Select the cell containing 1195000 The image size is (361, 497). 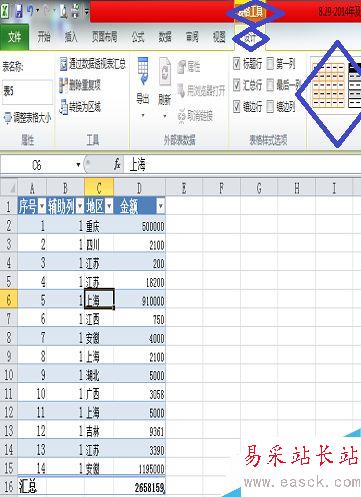click(x=140, y=468)
